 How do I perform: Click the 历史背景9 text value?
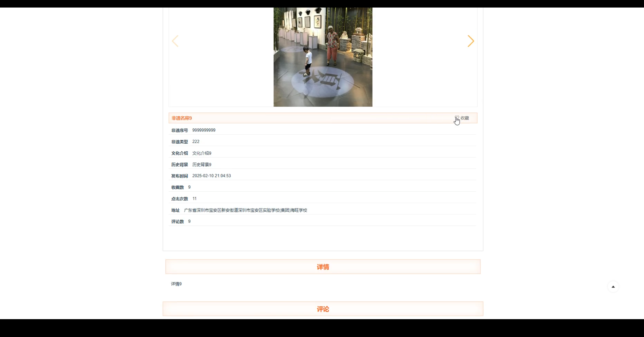click(x=202, y=165)
